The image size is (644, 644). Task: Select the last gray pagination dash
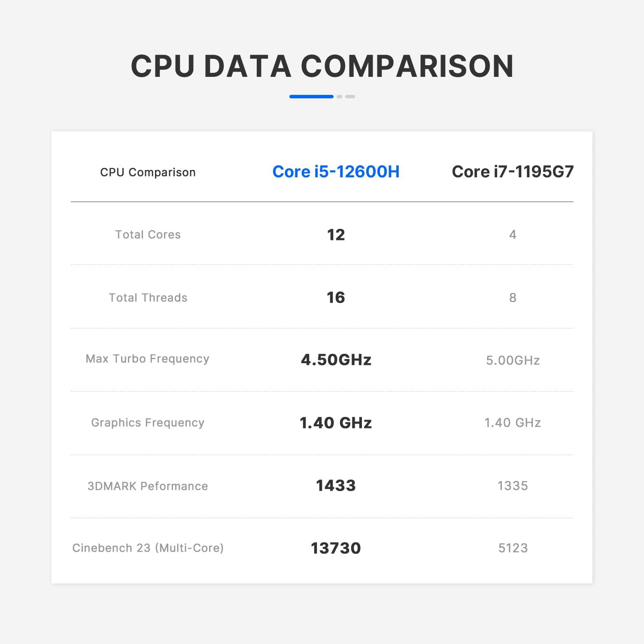coord(350,97)
